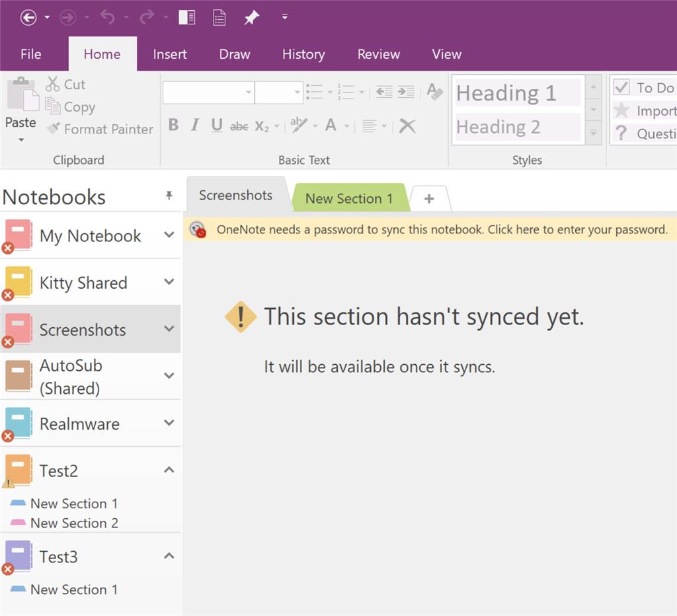Switch to the Draw tab
Screen dimensions: 677x616
pos(235,54)
